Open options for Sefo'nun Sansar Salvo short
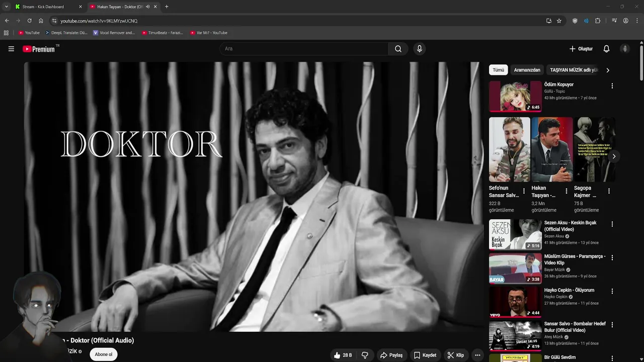Image resolution: width=644 pixels, height=362 pixels. (524, 191)
